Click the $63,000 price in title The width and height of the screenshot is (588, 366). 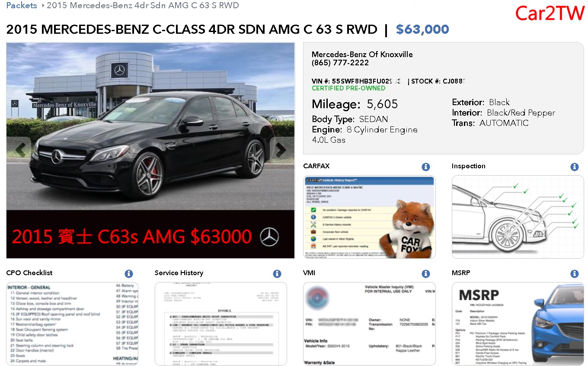(x=422, y=29)
